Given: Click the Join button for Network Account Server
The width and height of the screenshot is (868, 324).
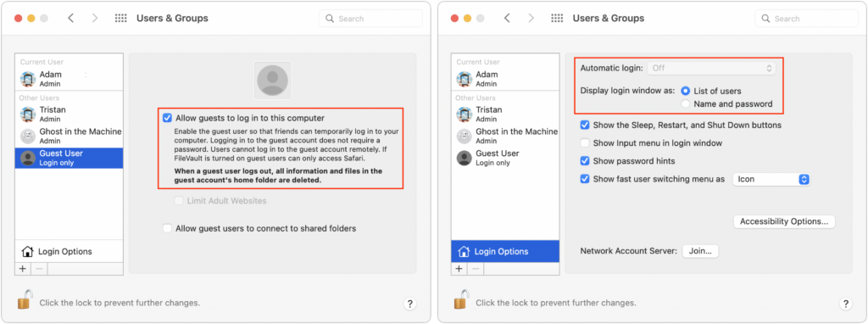Looking at the screenshot, I should click(x=700, y=251).
